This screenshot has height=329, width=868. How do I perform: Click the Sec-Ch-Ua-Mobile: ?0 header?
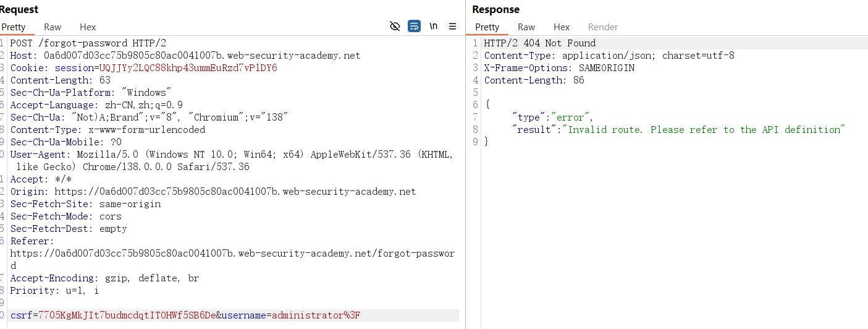click(x=66, y=142)
